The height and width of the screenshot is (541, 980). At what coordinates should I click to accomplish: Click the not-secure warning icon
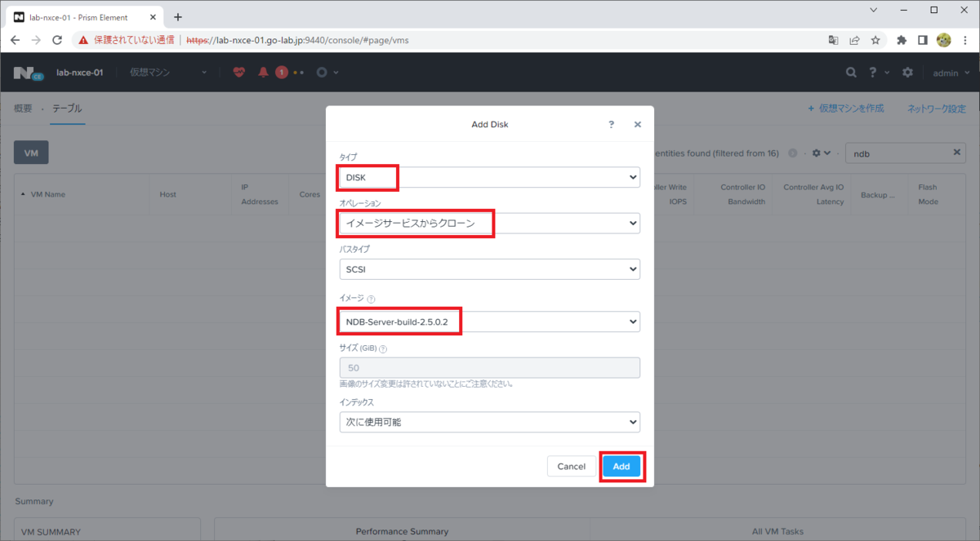[x=83, y=39]
